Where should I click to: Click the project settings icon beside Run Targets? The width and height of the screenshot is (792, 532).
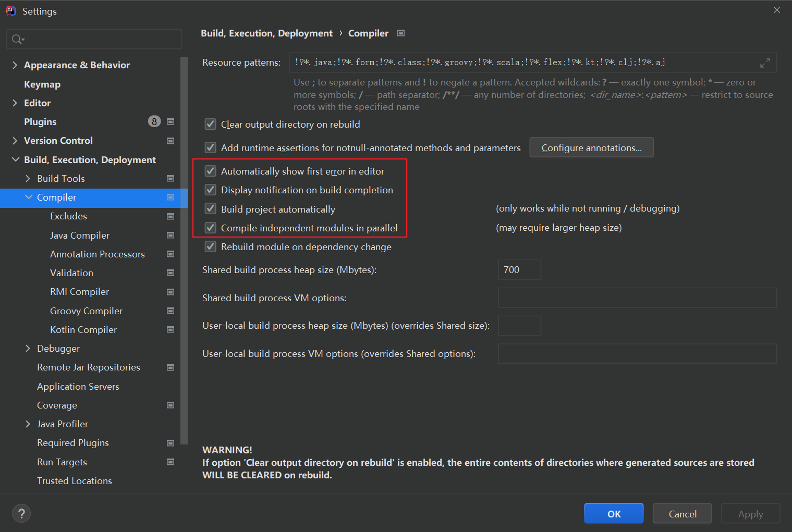click(170, 462)
